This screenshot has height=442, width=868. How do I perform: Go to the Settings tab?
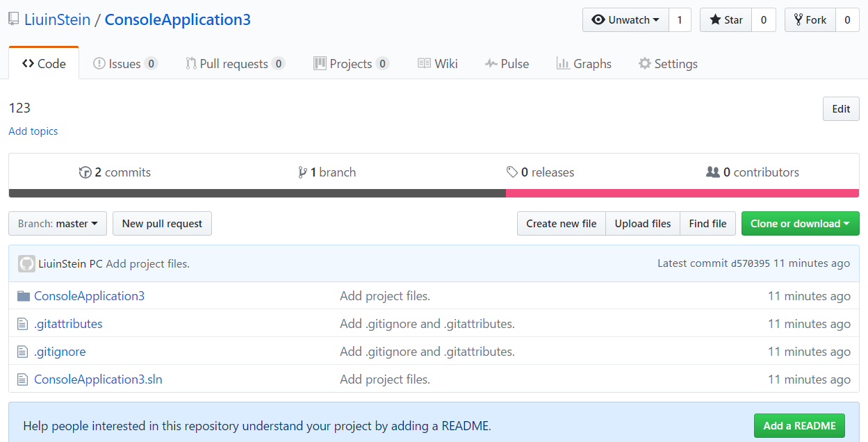pyautogui.click(x=668, y=64)
